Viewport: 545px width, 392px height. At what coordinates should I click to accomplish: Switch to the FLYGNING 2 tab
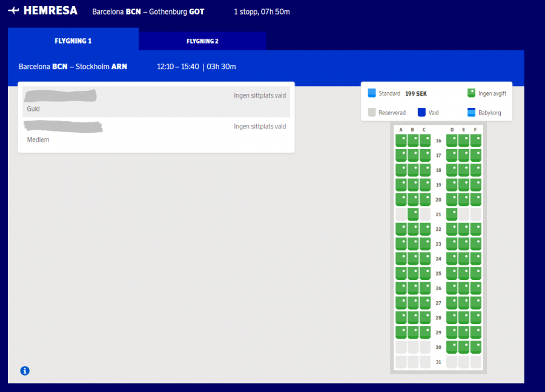click(x=202, y=41)
